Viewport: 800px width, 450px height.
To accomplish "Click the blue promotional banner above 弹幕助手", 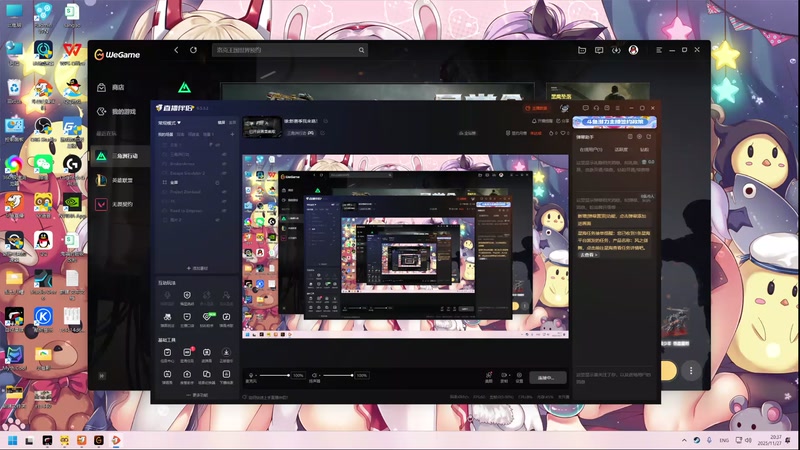I will [614, 122].
